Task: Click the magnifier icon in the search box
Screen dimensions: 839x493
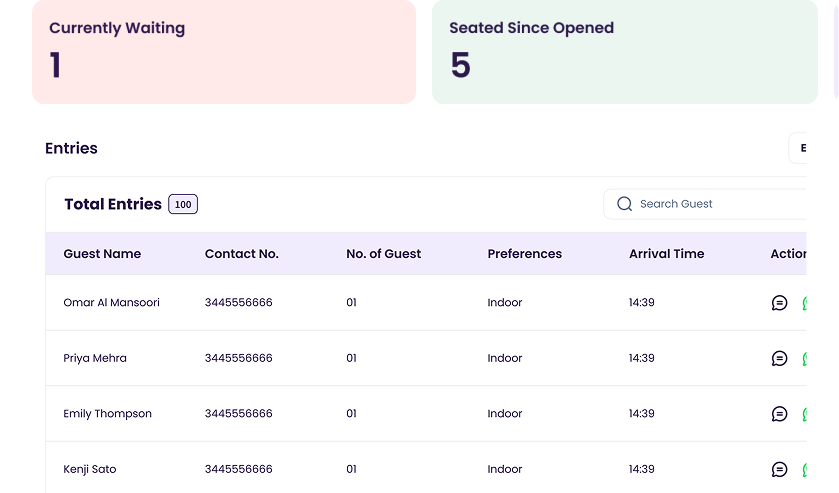Action: point(625,204)
